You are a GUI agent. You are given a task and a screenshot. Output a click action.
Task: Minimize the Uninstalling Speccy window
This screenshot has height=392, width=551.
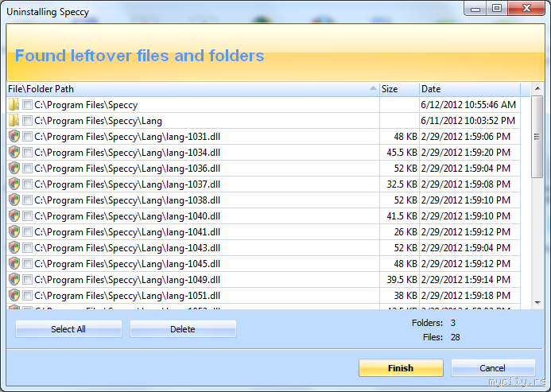click(475, 8)
